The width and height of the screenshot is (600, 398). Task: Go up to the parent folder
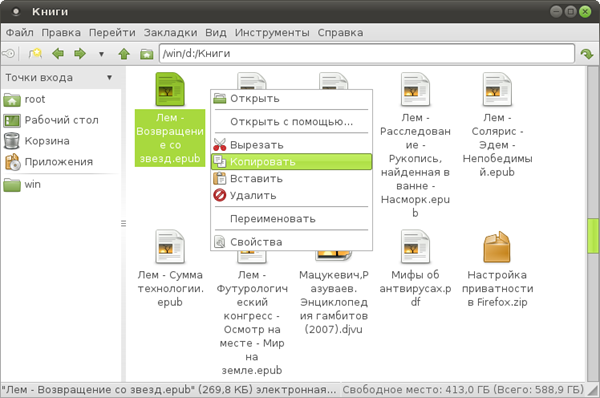[x=124, y=54]
